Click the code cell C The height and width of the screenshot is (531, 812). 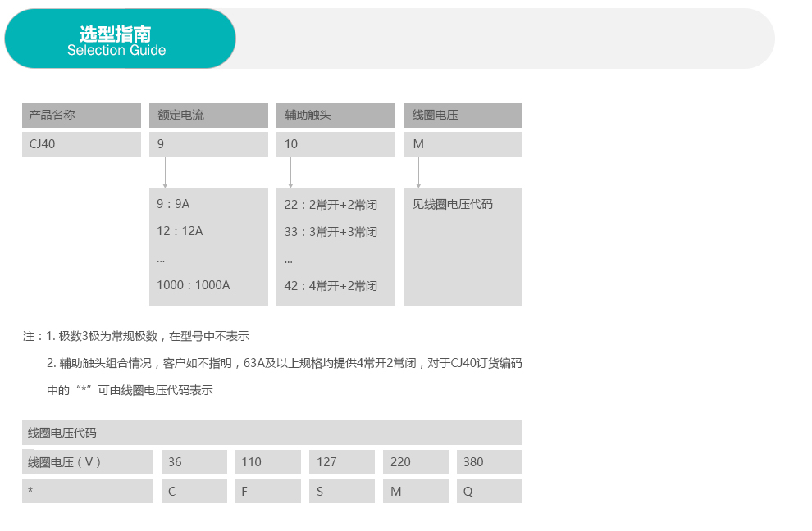click(194, 491)
